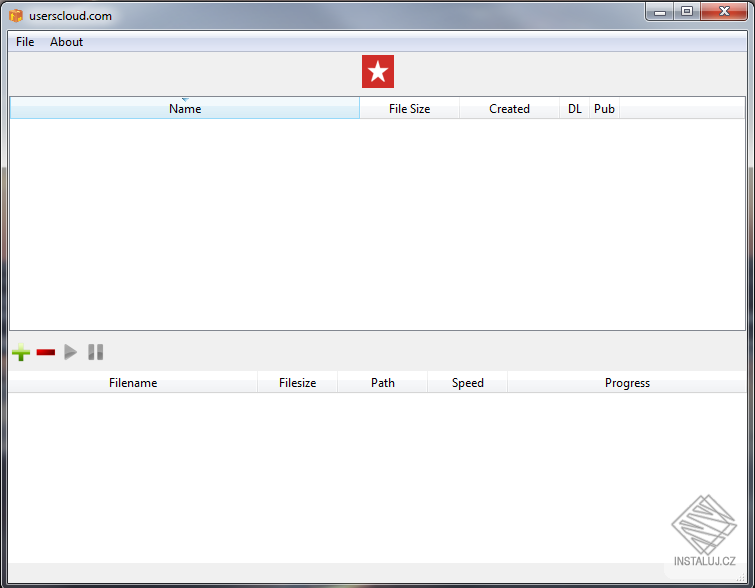Sort by the DL column header
The height and width of the screenshot is (588, 755).
574,108
